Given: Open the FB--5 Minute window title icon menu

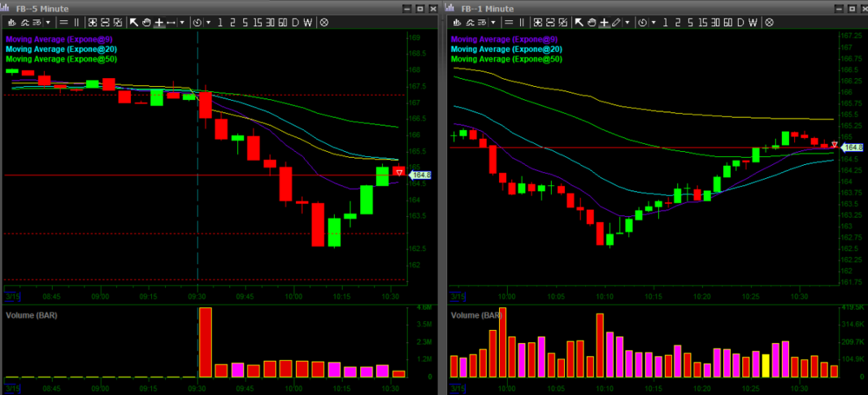Looking at the screenshot, I should pos(8,7).
